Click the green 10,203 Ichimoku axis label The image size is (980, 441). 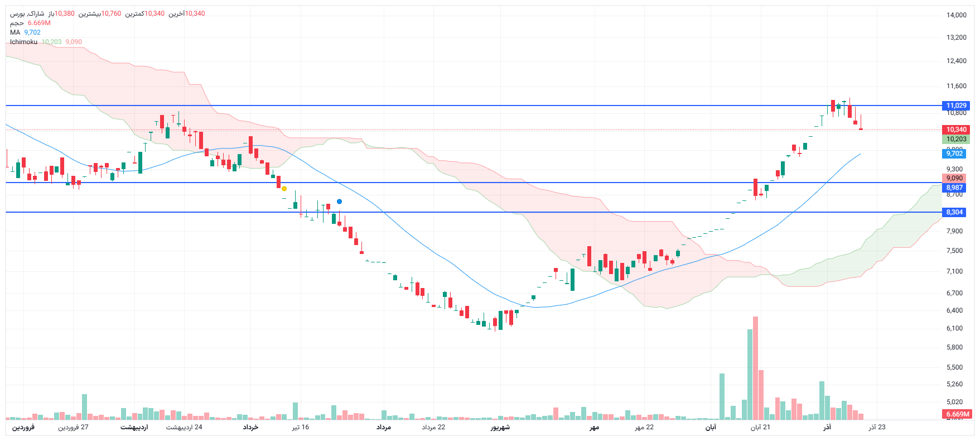tap(956, 139)
